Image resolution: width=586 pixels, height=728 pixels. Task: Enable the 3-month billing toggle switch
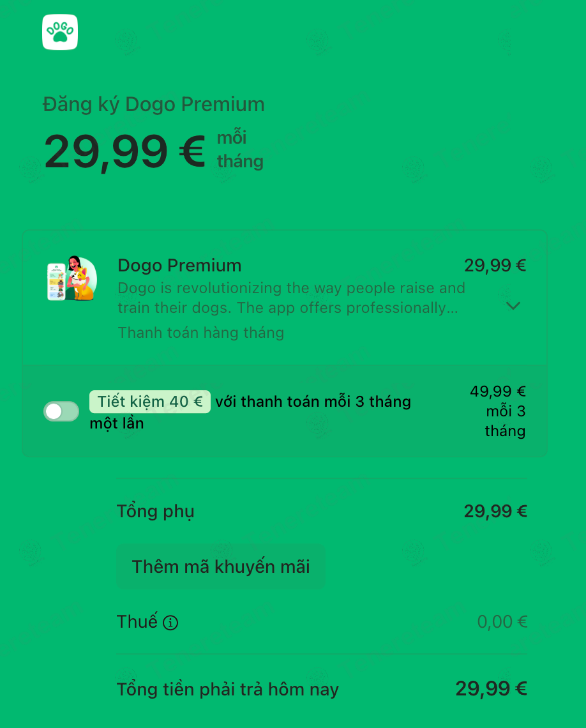tap(61, 411)
